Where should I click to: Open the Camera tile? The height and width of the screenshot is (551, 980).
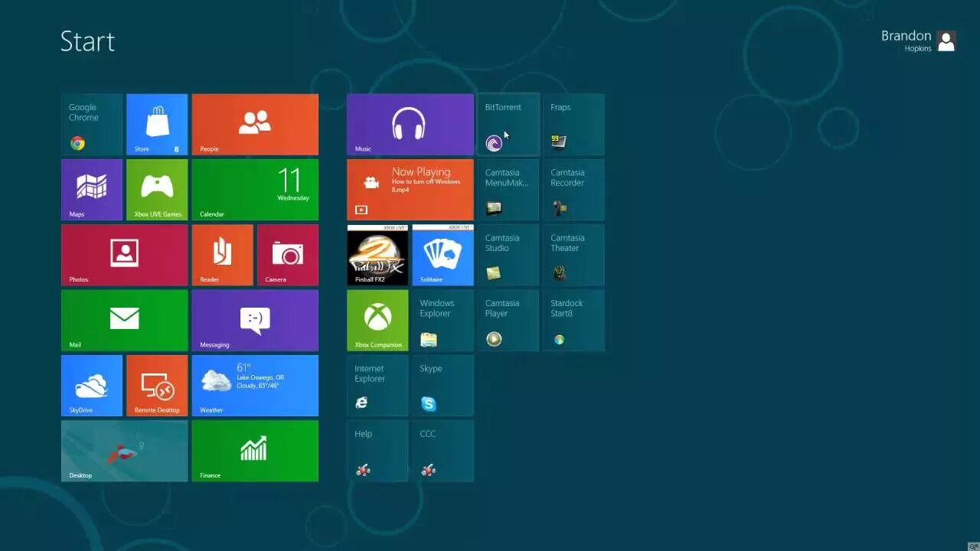point(288,255)
